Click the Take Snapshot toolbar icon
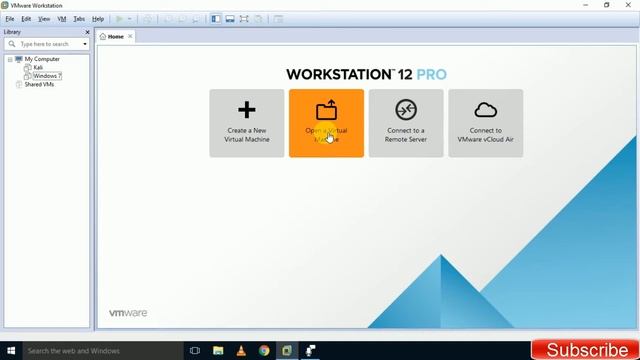The image size is (640, 360). point(168,19)
